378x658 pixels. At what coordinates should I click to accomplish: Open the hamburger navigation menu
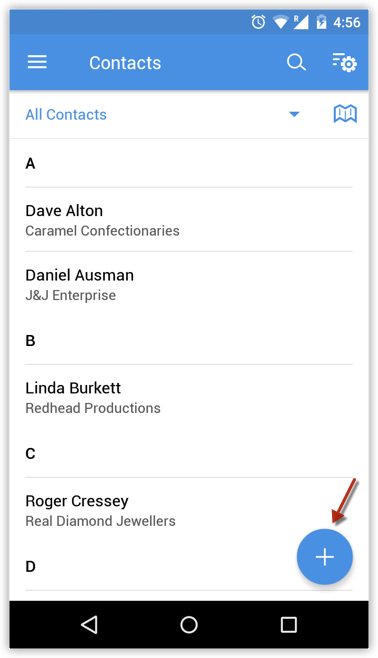[37, 62]
